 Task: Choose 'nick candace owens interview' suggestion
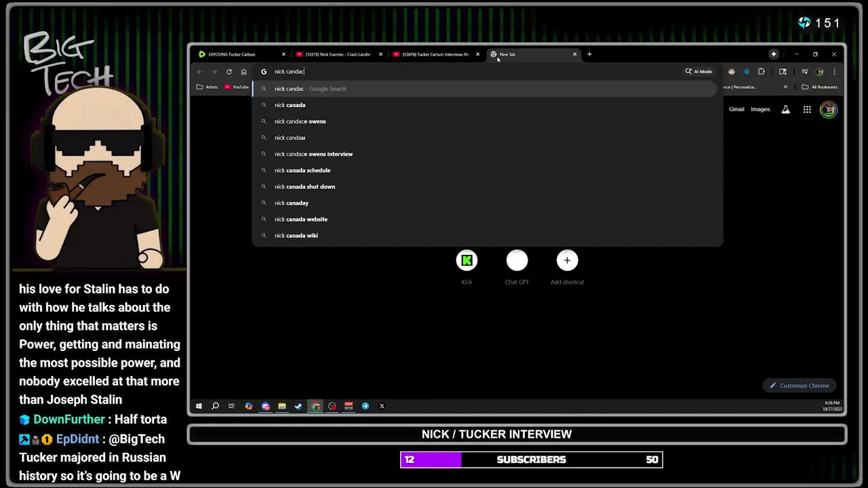(485, 154)
